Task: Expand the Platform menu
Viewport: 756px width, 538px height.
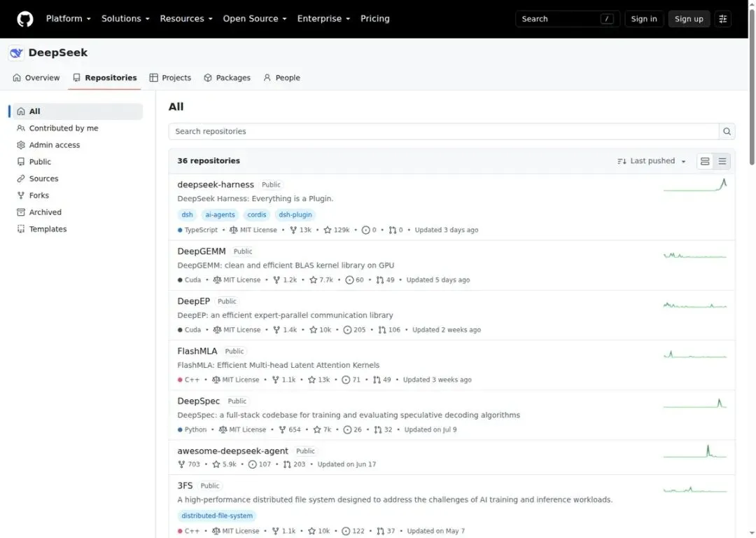Action: [x=68, y=19]
